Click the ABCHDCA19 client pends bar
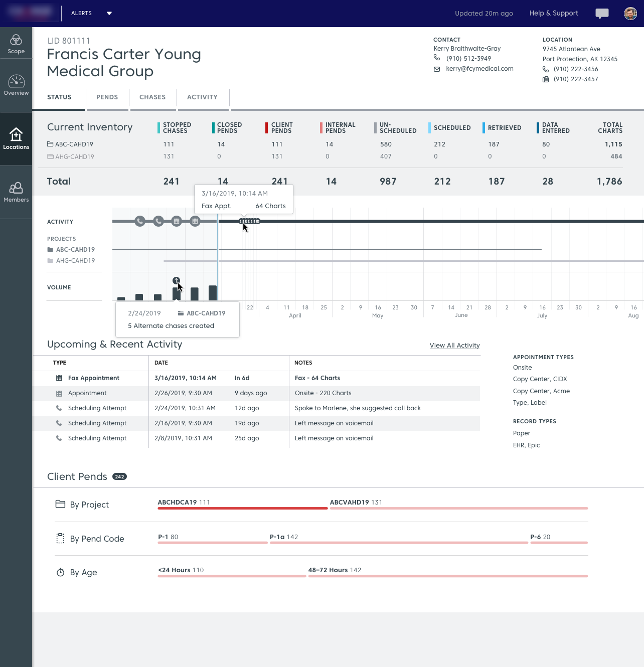The image size is (644, 667). tap(243, 508)
